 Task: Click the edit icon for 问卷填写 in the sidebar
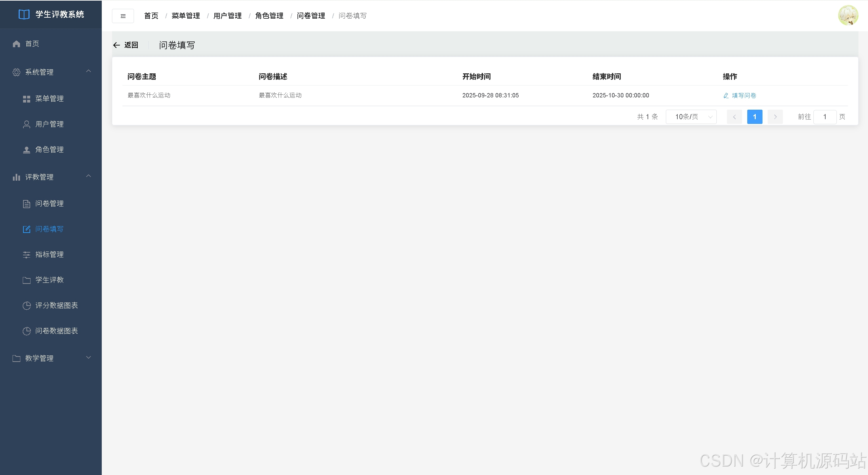pyautogui.click(x=26, y=229)
